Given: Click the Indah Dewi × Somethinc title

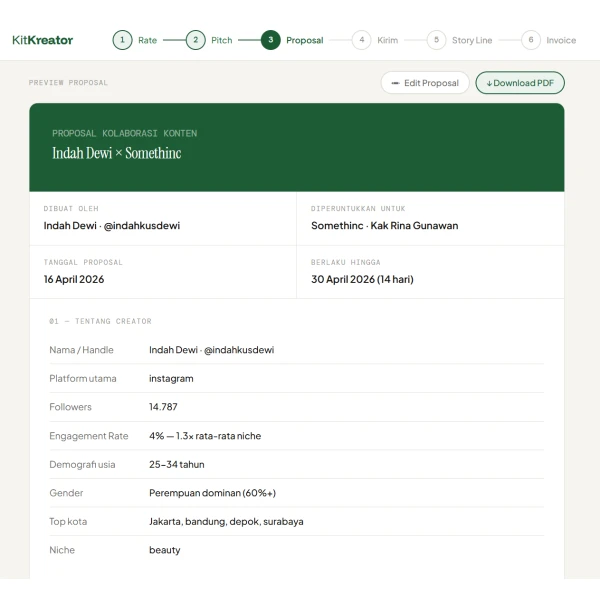Looking at the screenshot, I should click(x=117, y=153).
